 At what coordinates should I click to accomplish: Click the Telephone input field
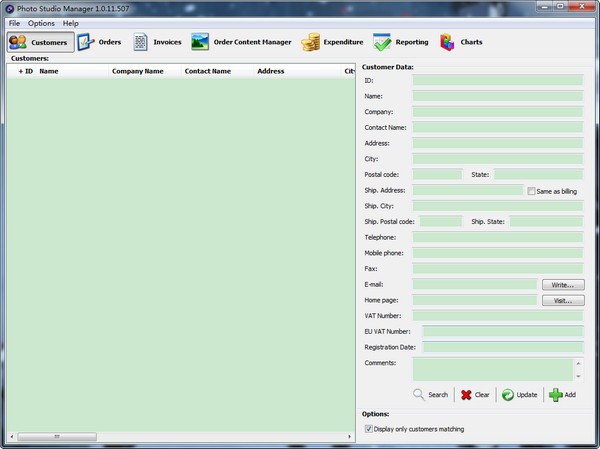pos(497,237)
